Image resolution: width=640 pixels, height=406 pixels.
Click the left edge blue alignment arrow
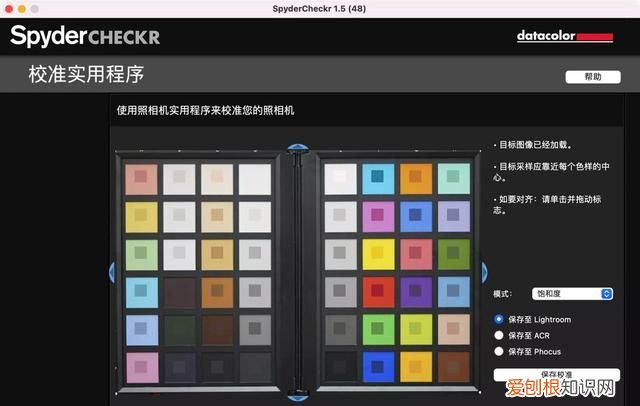[x=112, y=273]
